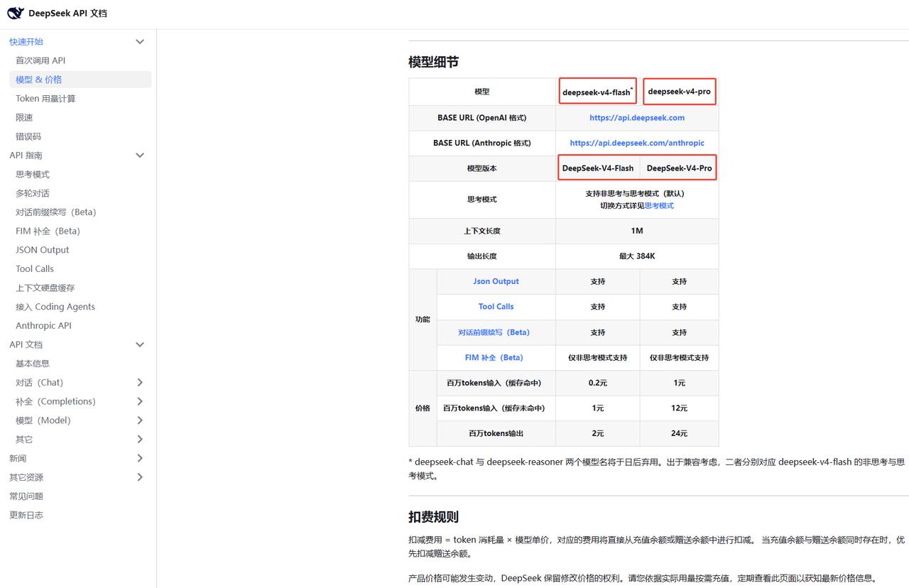Viewport: 909px width, 588px height.
Task: Click the DeepSeek whale logo icon
Action: [x=14, y=12]
